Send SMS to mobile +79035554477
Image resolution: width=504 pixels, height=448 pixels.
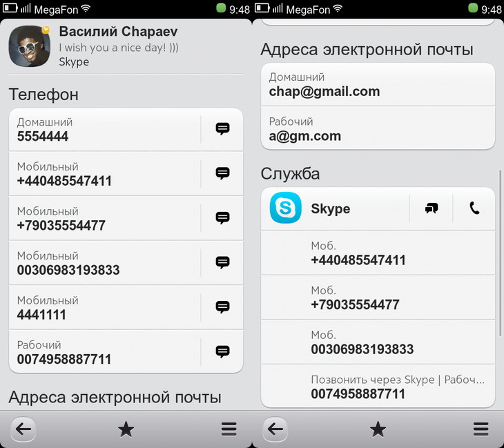(x=222, y=218)
